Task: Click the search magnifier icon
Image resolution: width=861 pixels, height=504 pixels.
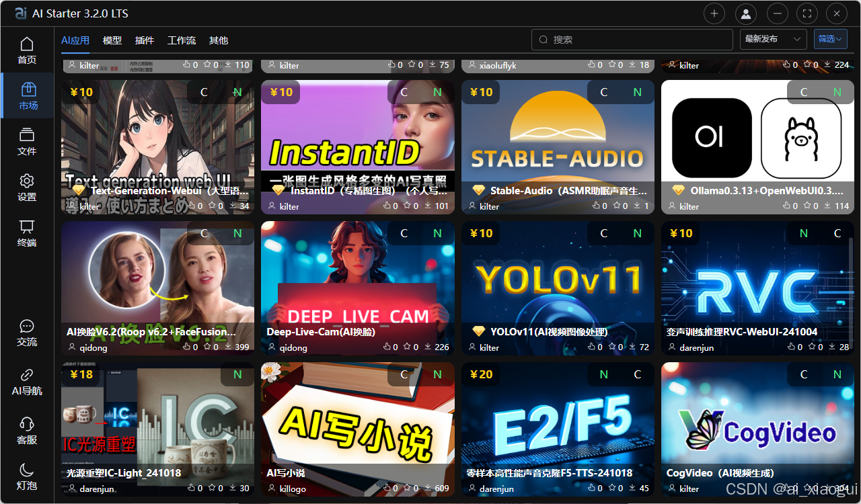Action: pyautogui.click(x=544, y=40)
